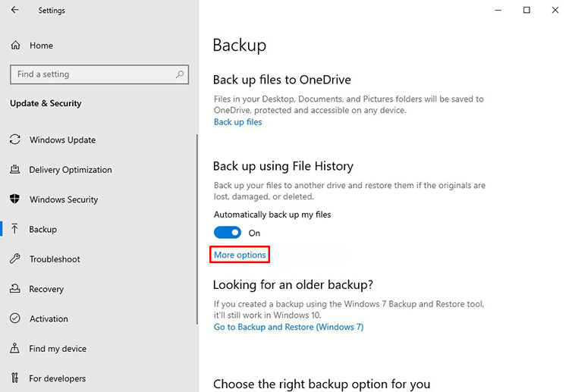Open More options for File History
The image size is (569, 392).
pos(240,255)
